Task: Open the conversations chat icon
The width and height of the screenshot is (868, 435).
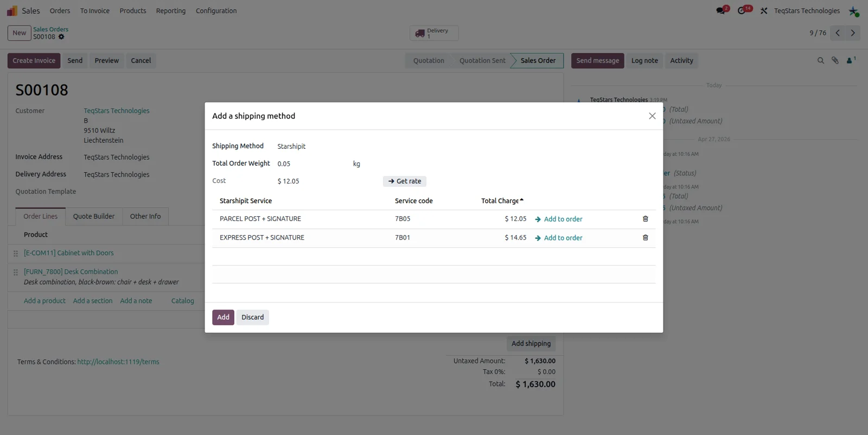Action: [x=720, y=11]
